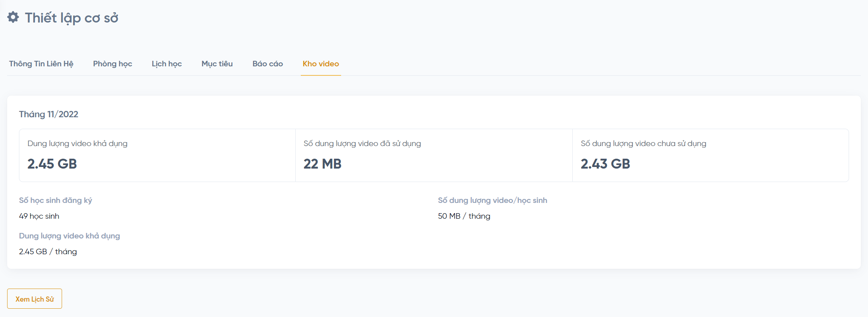Click the bold 2.45 GB available capacity value
Screen dimensions: 868x317
point(52,164)
